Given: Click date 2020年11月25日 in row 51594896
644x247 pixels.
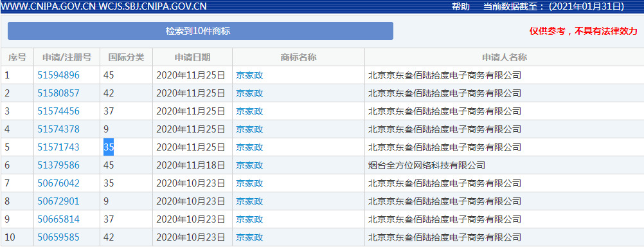Looking at the screenshot, I should click(191, 75).
